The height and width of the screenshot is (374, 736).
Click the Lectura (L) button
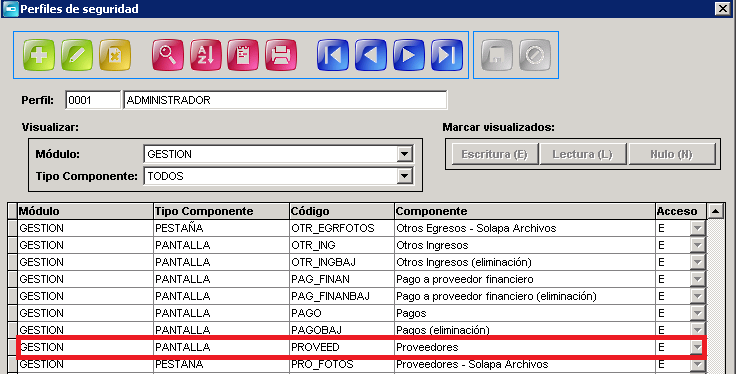[x=583, y=154]
